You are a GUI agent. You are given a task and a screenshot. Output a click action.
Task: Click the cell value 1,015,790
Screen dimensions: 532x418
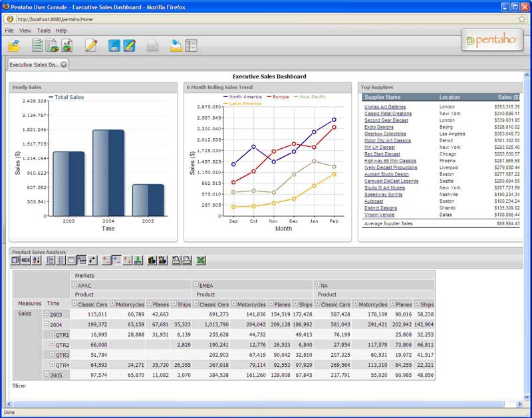[x=216, y=324]
